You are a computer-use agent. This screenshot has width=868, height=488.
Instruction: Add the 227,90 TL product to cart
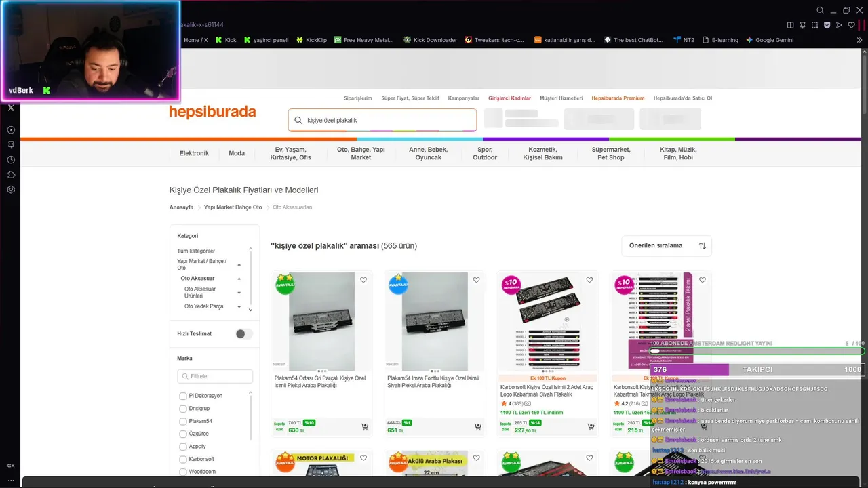[591, 427]
